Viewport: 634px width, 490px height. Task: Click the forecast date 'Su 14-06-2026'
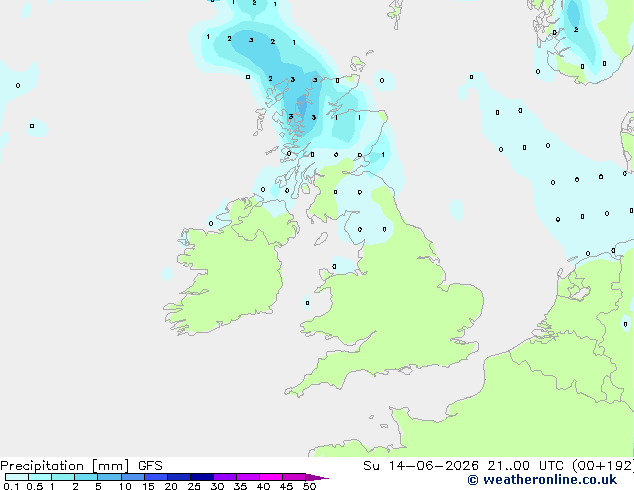coord(421,466)
